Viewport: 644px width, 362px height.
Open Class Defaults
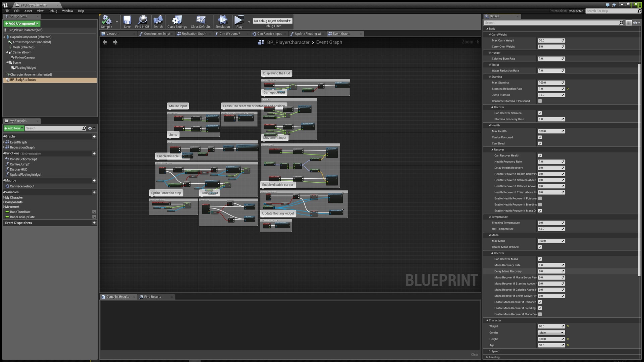[200, 21]
